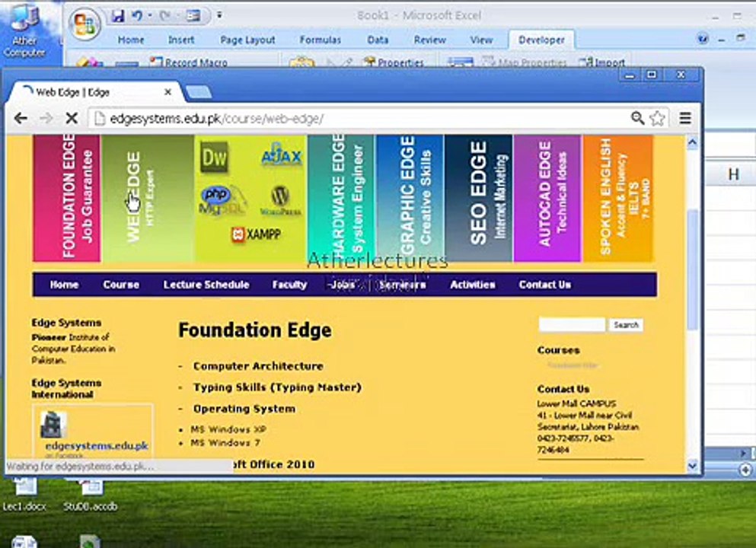Click the AJAX logo

(282, 155)
